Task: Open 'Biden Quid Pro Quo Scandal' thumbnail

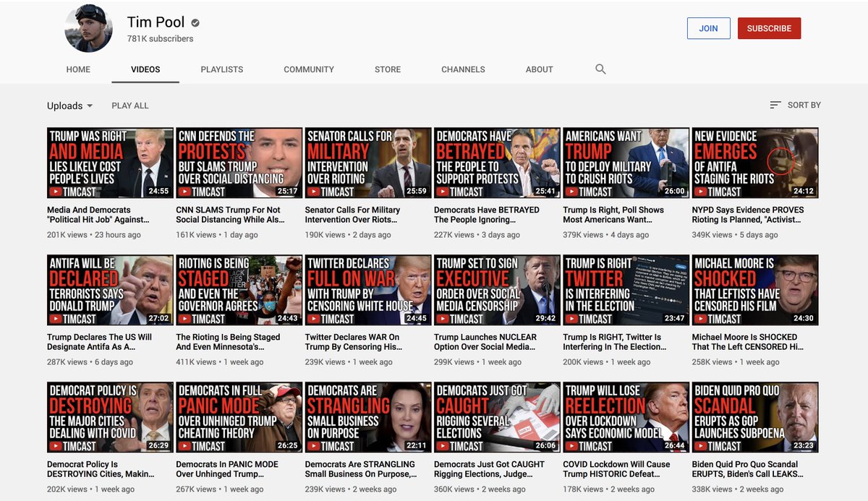Action: point(755,417)
